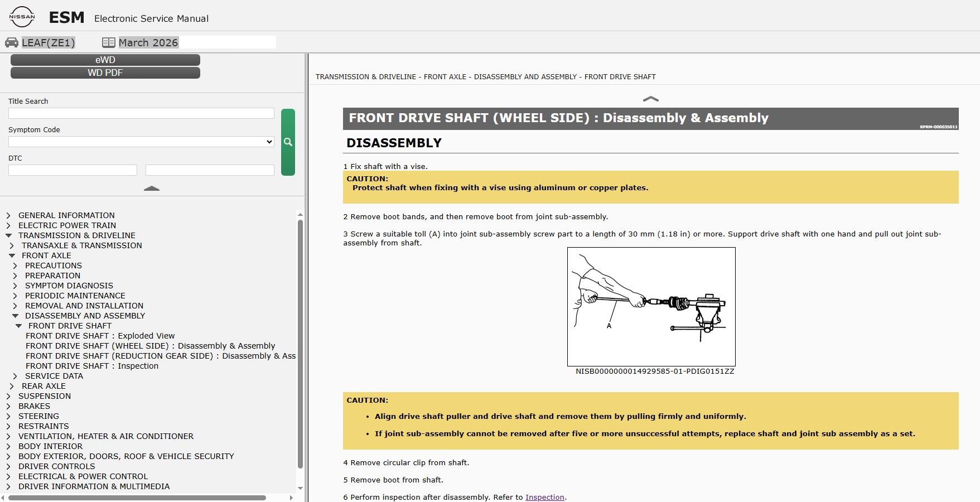Collapse TRANSMISSION & DRIVELINE tree node
980x502 pixels.
pos(8,235)
